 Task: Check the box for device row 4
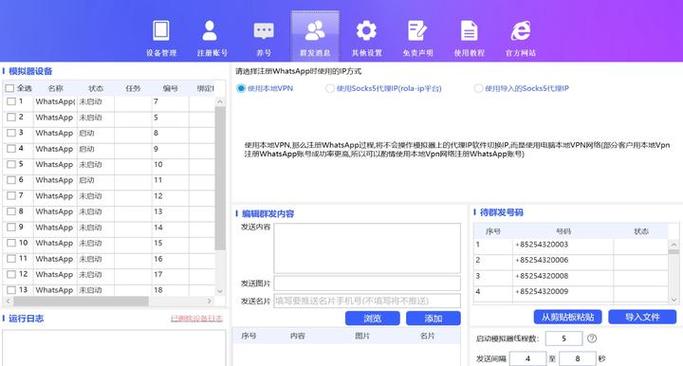pos(11,149)
